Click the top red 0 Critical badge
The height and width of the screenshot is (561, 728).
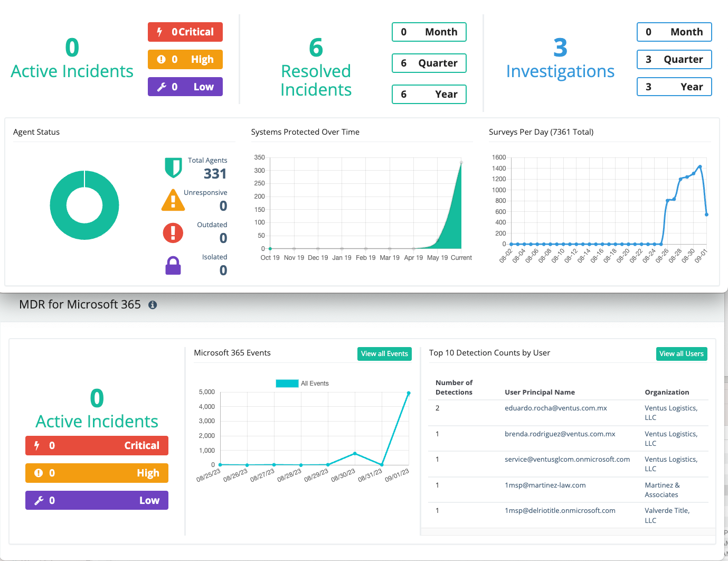[x=185, y=32]
